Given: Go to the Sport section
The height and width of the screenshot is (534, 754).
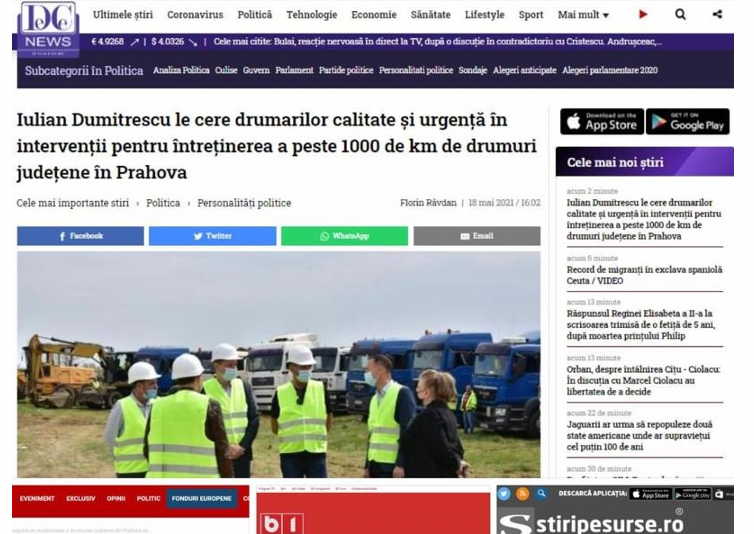Looking at the screenshot, I should (531, 15).
